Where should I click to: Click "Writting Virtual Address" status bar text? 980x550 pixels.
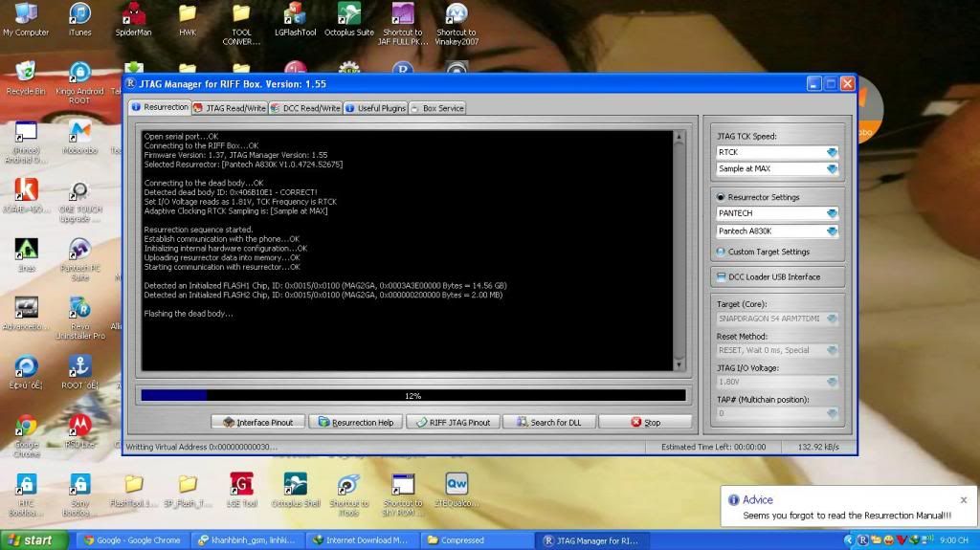click(x=201, y=447)
